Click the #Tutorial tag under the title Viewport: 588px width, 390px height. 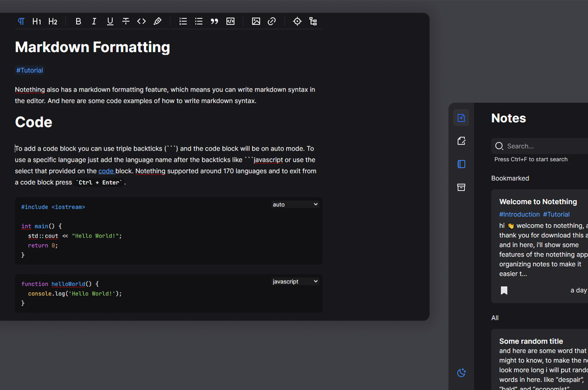[30, 70]
